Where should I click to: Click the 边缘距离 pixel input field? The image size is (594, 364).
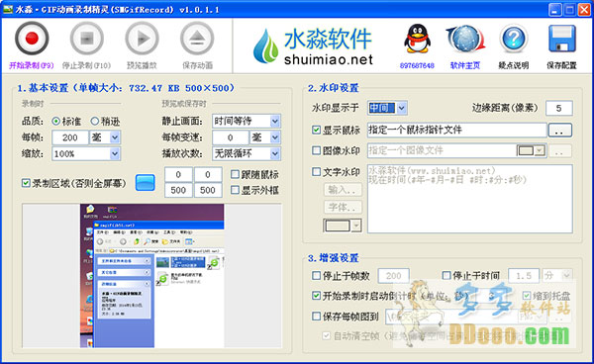[x=559, y=108]
